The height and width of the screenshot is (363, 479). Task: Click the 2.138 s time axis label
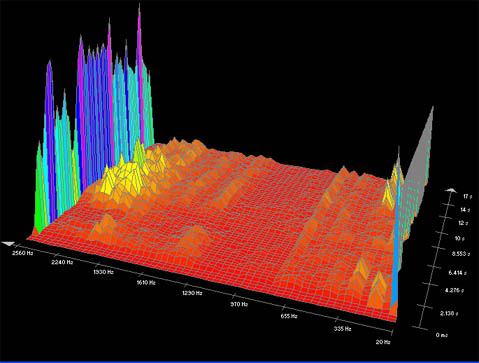tap(449, 313)
